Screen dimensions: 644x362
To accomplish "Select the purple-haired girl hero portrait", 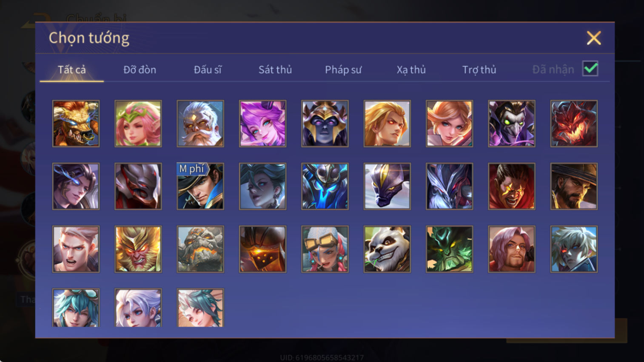I will pyautogui.click(x=262, y=124).
